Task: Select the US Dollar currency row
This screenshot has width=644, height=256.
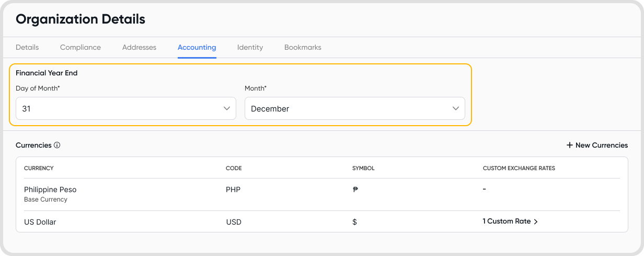Action: coord(40,222)
